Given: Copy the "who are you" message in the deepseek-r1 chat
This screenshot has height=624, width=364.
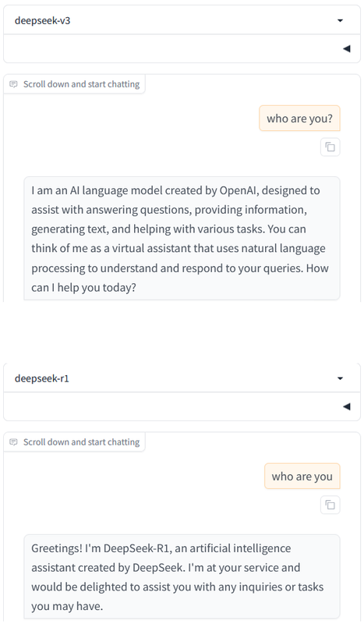Looking at the screenshot, I should click(x=330, y=505).
